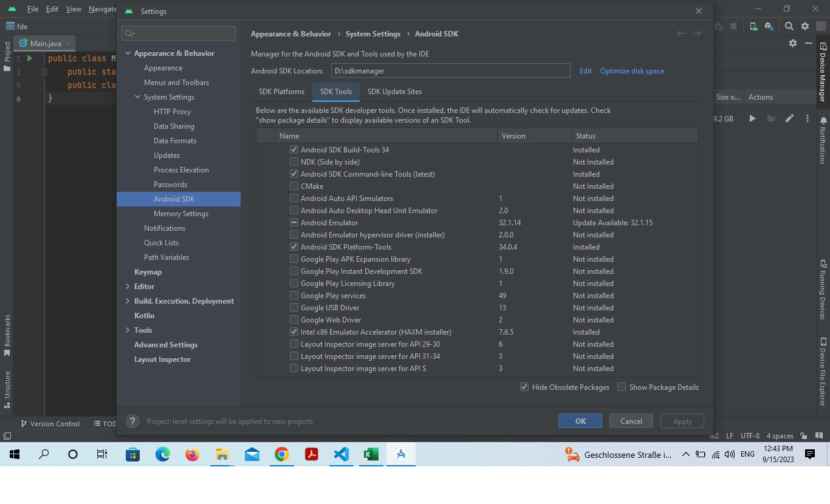Select the SDK Tools tab
This screenshot has width=830, height=504.
click(x=336, y=92)
